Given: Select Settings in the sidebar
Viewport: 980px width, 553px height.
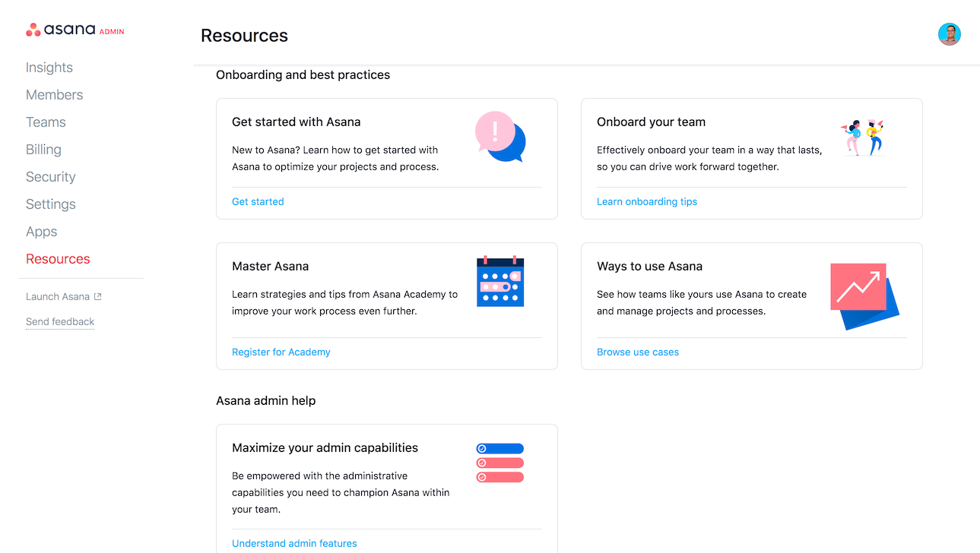Looking at the screenshot, I should (x=51, y=204).
